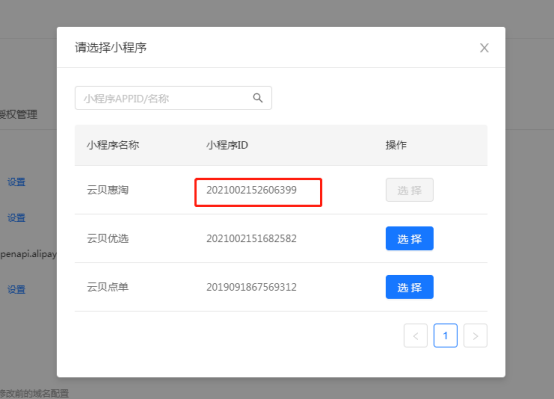554x399 pixels.
Task: Click the search magnifier icon
Action: (258, 98)
